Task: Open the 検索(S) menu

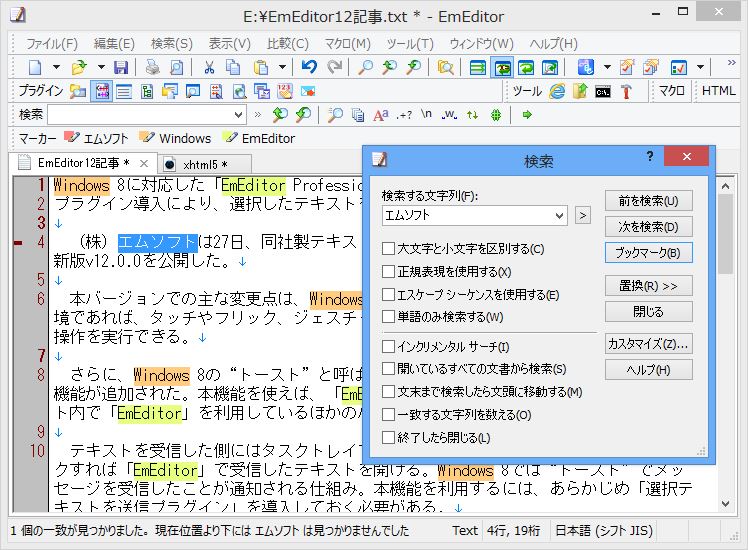Action: [172, 44]
